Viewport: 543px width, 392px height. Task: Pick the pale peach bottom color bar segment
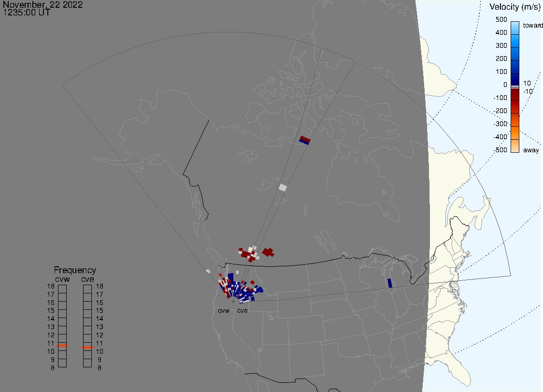[x=515, y=146]
